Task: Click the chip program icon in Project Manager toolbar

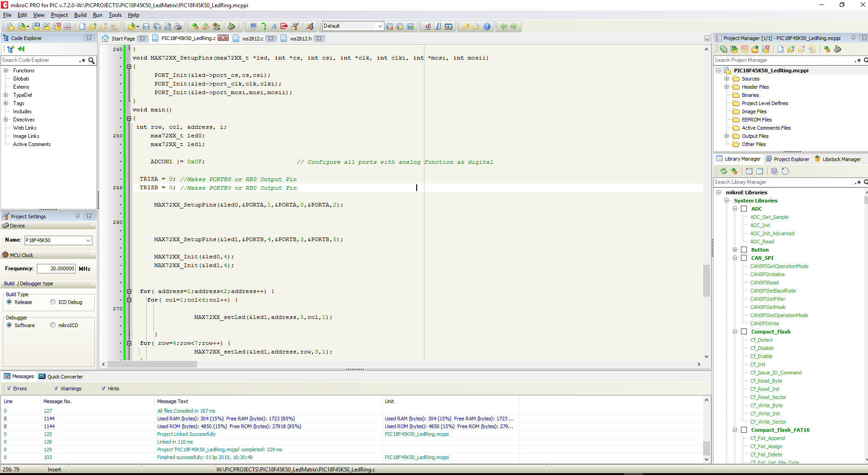Action: click(x=837, y=49)
